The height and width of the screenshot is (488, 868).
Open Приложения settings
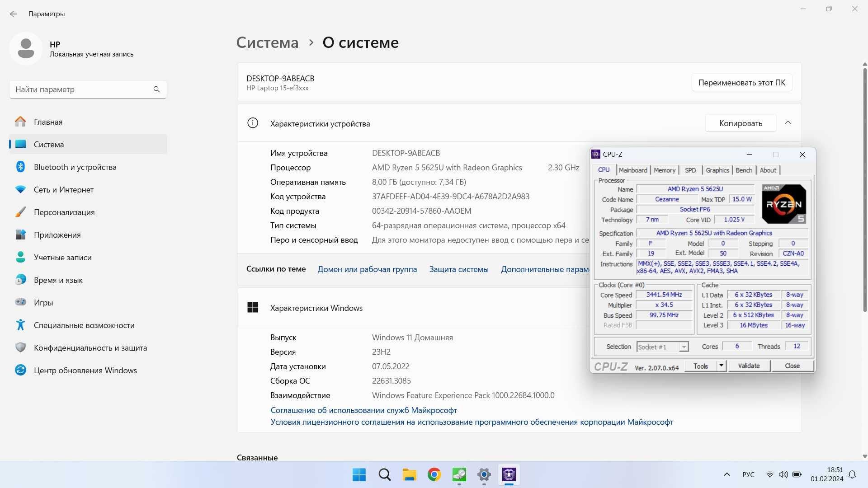click(x=88, y=235)
